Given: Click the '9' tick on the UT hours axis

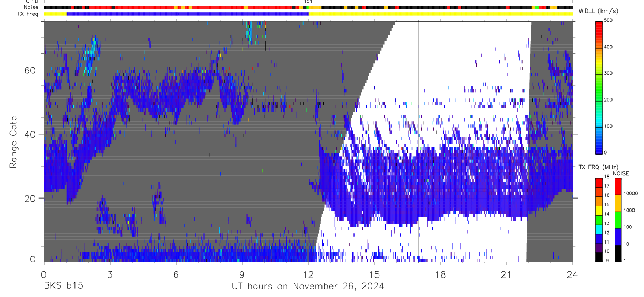Looking at the screenshot, I should 242,274.
